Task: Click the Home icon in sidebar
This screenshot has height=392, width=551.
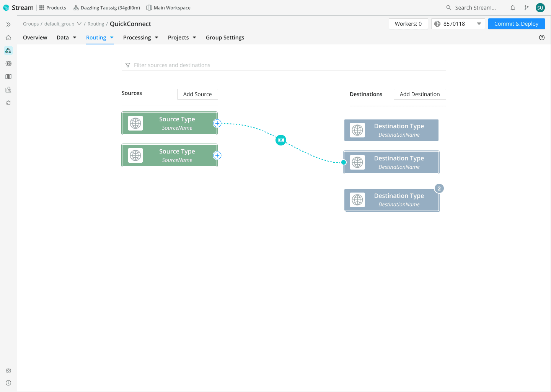Action: coord(8,38)
